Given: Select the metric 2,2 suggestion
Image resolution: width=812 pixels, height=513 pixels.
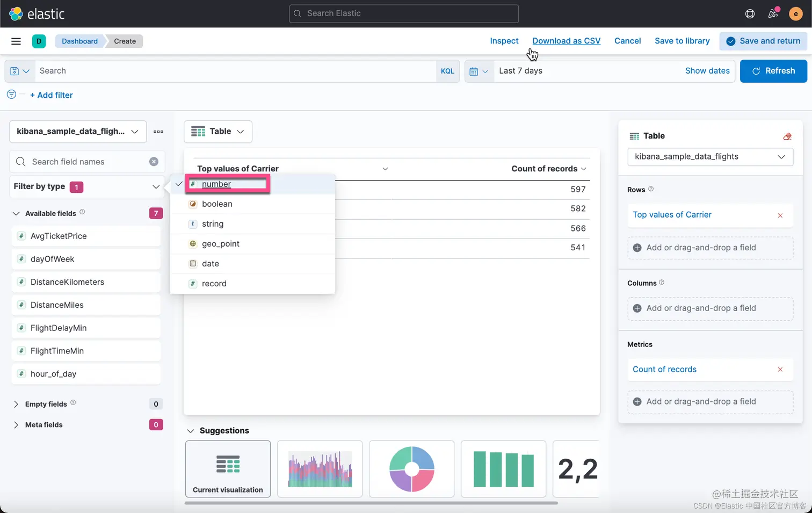Looking at the screenshot, I should (576, 469).
